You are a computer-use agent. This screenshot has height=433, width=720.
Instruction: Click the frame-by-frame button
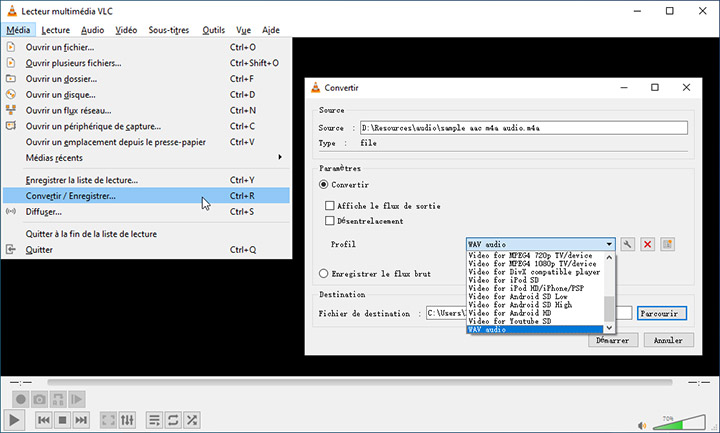77,399
